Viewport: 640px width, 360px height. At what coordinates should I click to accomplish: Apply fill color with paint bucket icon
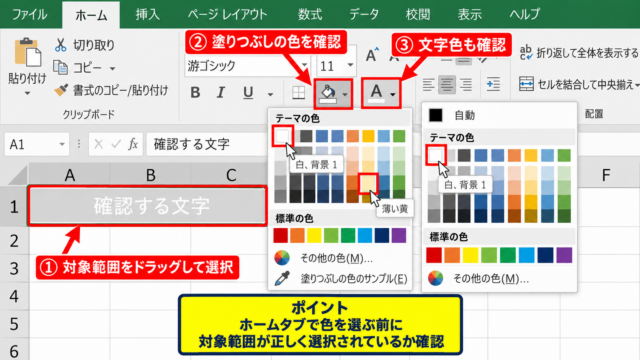329,94
